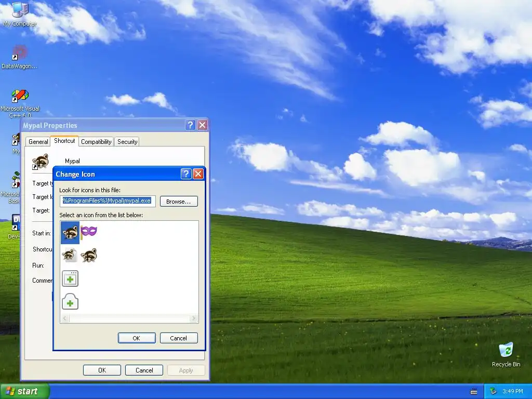The image size is (532, 399).
Task: Click the icon list left scroll arrow
Action: (x=65, y=318)
